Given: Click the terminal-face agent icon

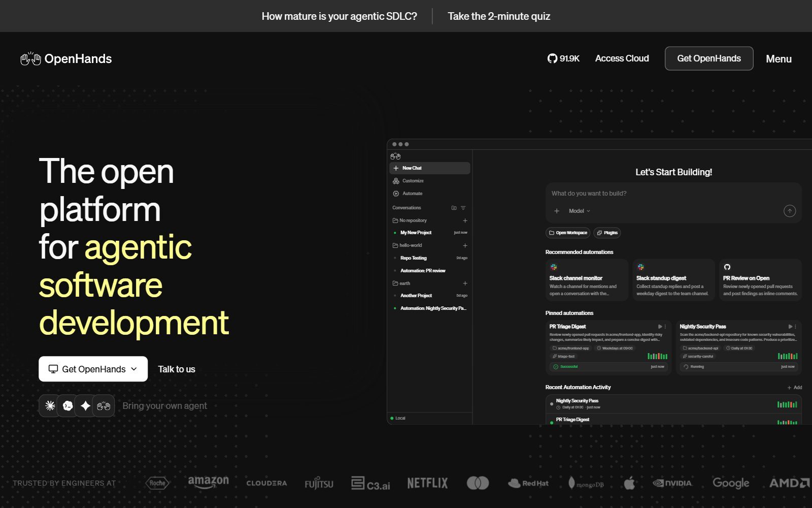Looking at the screenshot, I should tap(67, 405).
